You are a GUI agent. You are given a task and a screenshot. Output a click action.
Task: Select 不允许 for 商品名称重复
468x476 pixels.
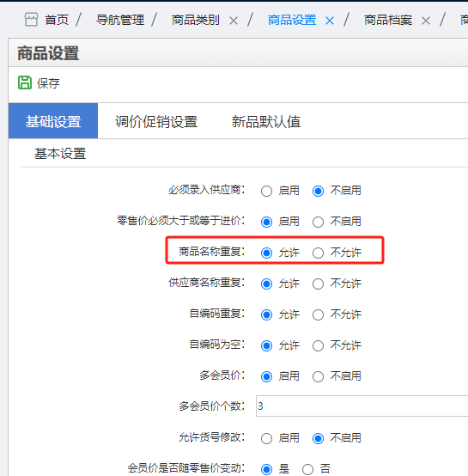318,253
